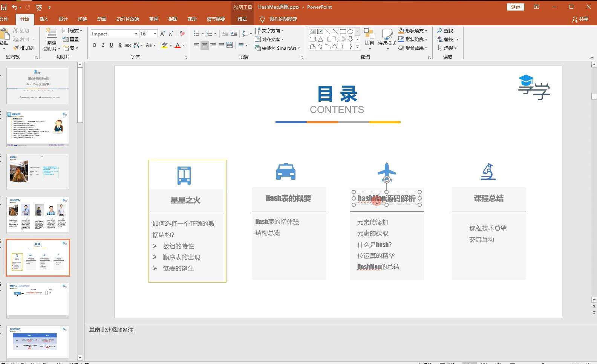597x364 pixels.
Task: Open the 插入 ribbon tab
Action: [44, 19]
